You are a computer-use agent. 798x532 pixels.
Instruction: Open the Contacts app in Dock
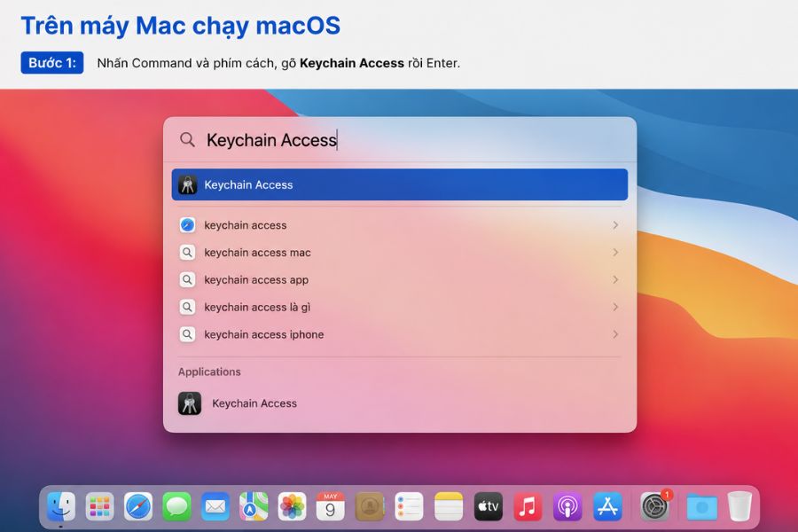click(x=370, y=506)
